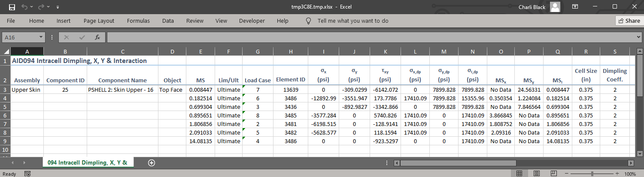Switch to Page Break Preview

[x=554, y=174]
